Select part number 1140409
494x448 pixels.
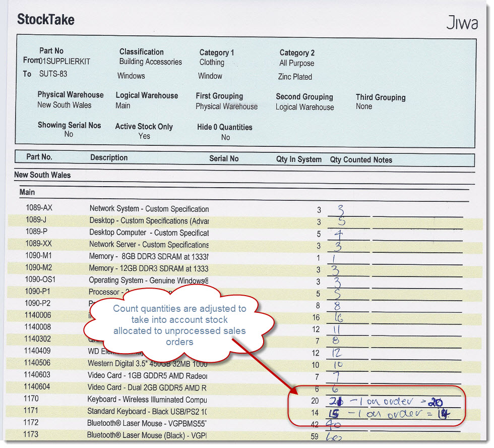37,351
